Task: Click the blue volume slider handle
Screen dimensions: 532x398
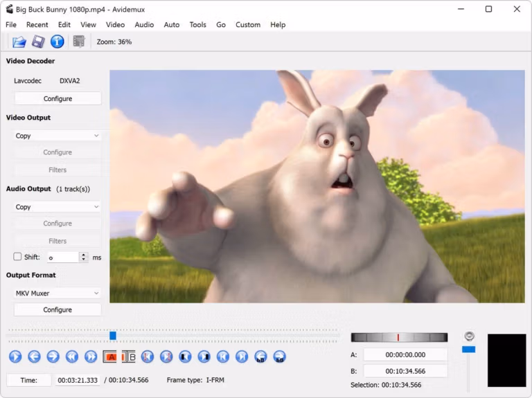Action: coord(468,349)
